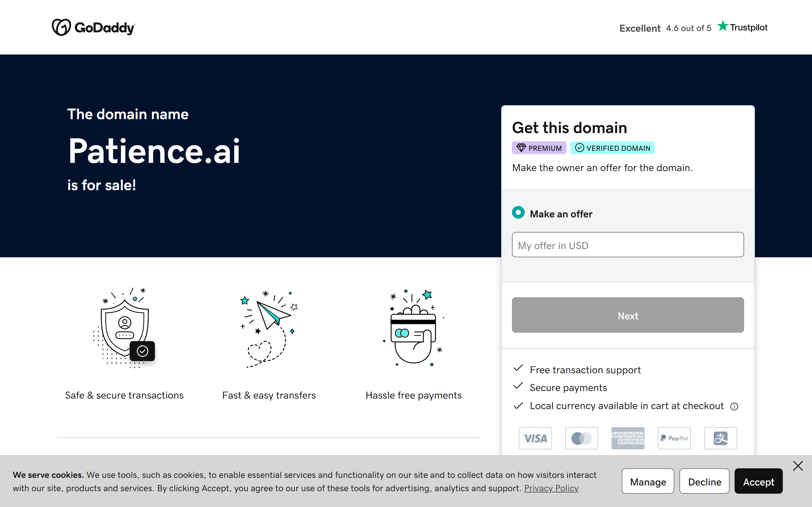Click the local currency info icon
The width and height of the screenshot is (812, 507).
click(x=734, y=407)
